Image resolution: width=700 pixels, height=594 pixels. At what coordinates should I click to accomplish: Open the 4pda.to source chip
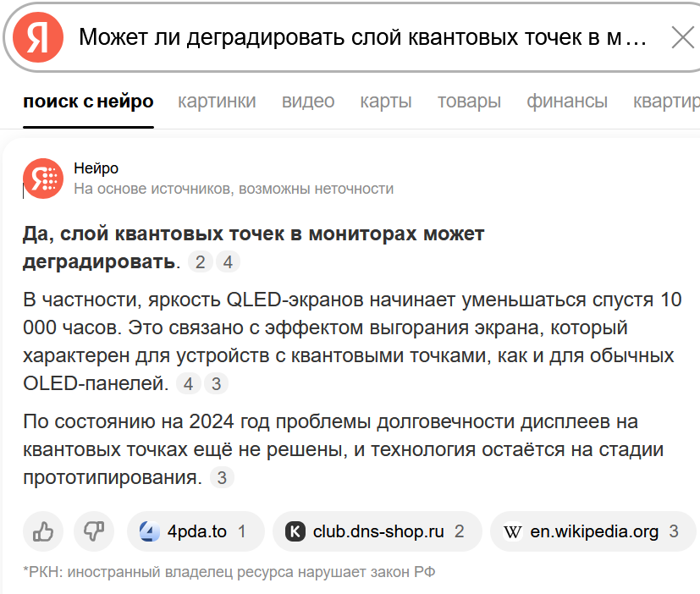(x=196, y=531)
